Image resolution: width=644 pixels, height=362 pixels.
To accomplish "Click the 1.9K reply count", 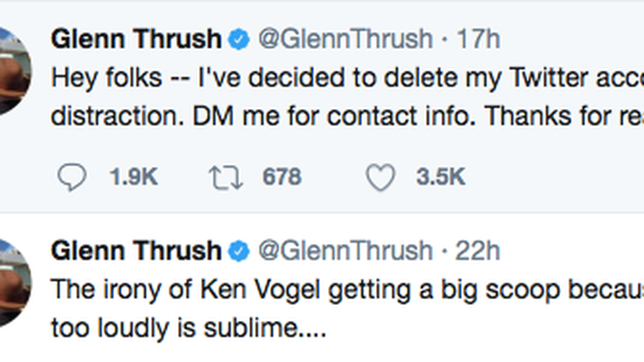I will (133, 177).
